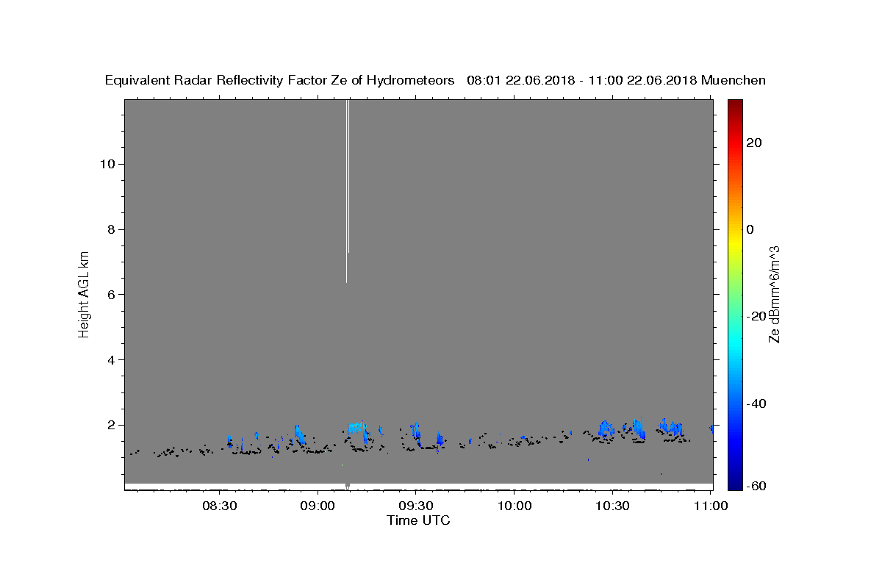Viewport: 882px width, 588px height.
Task: Click the '09:30' time tick label
Action: (416, 506)
